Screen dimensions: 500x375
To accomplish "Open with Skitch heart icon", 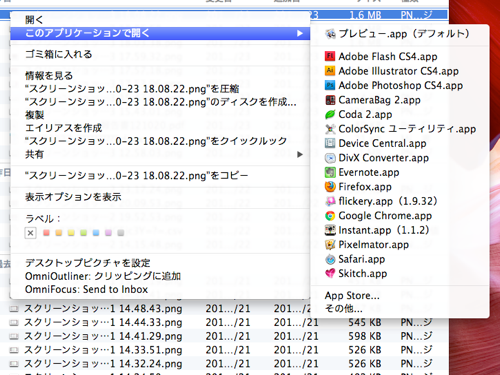I will click(330, 274).
